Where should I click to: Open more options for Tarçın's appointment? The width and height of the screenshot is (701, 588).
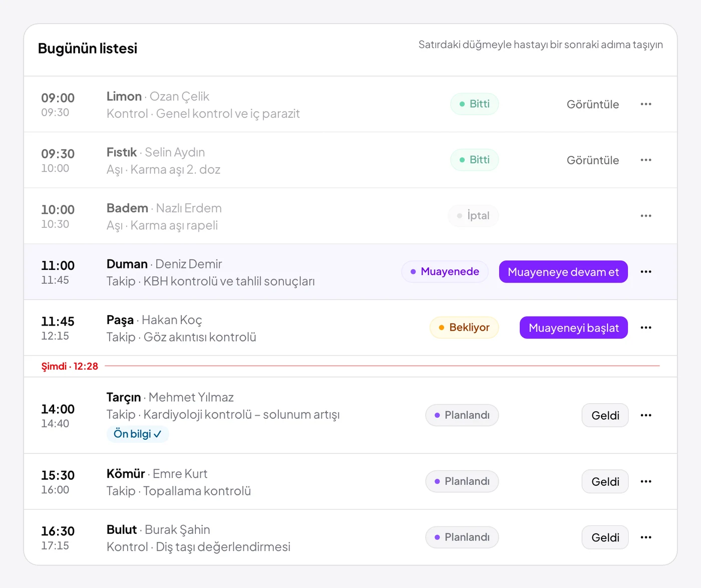click(x=646, y=415)
